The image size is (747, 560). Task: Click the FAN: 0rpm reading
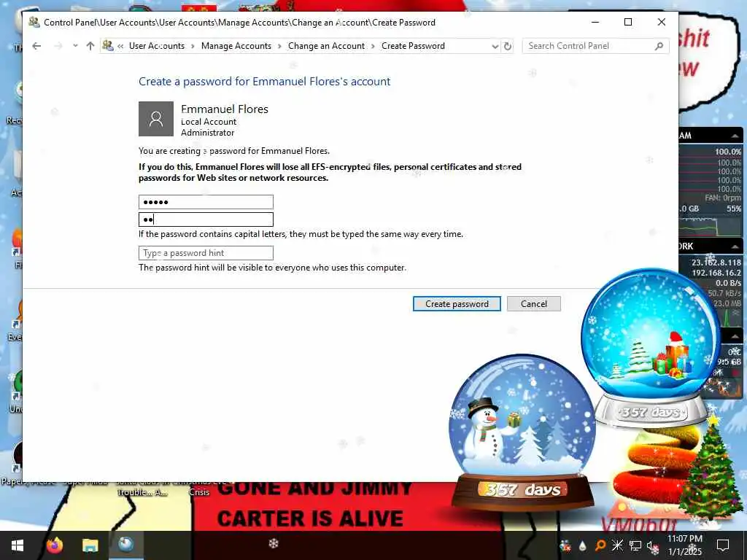[x=723, y=198]
